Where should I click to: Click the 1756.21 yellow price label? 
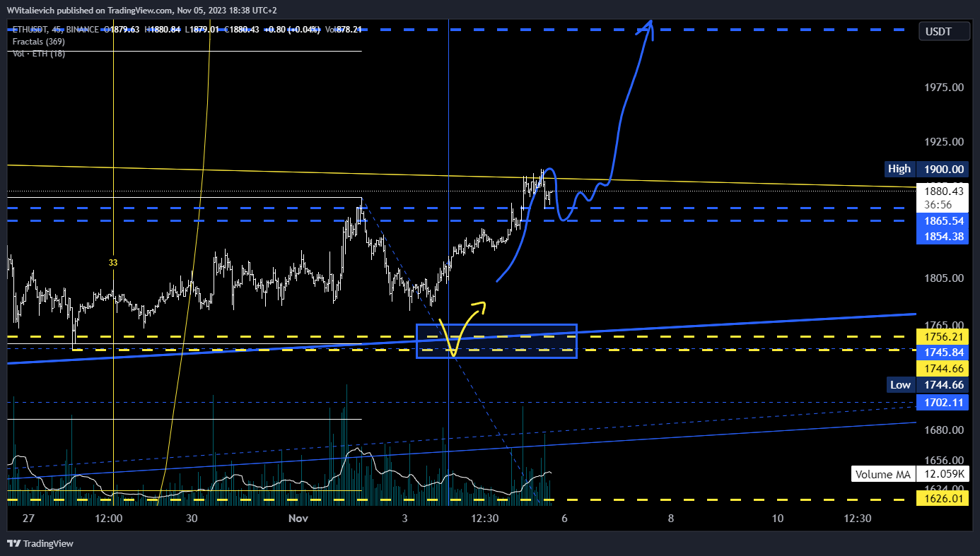point(943,337)
